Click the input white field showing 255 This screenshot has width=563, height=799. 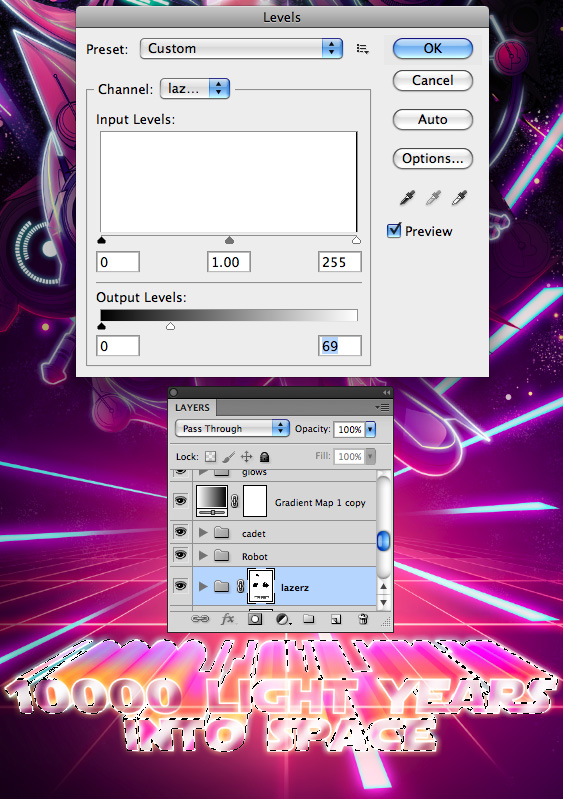(x=340, y=262)
